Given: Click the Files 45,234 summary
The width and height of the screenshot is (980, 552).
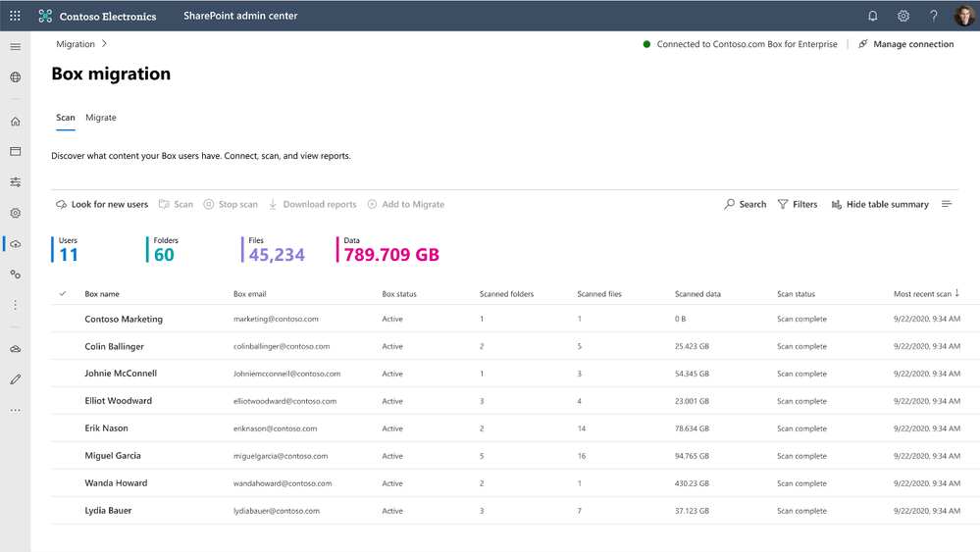Looking at the screenshot, I should pos(274,249).
